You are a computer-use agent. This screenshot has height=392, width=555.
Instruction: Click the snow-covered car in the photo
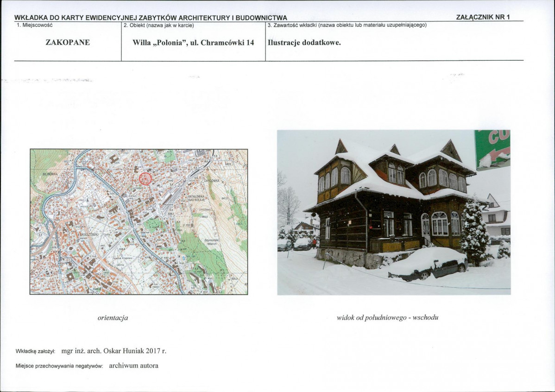click(428, 264)
